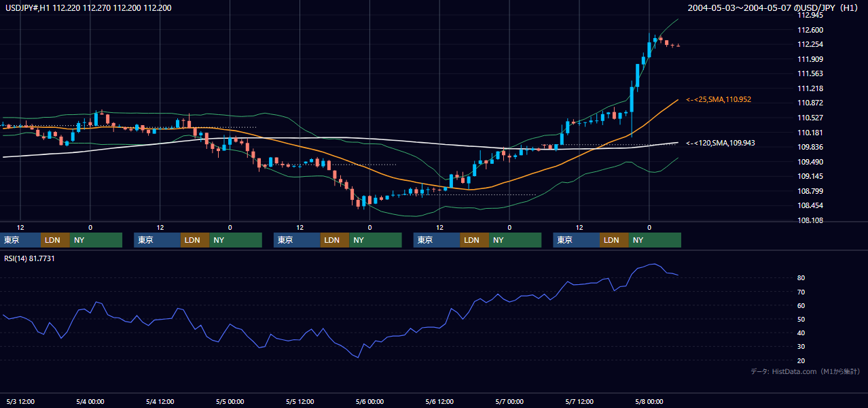
Task: Click the last LDN session block
Action: pyautogui.click(x=614, y=240)
